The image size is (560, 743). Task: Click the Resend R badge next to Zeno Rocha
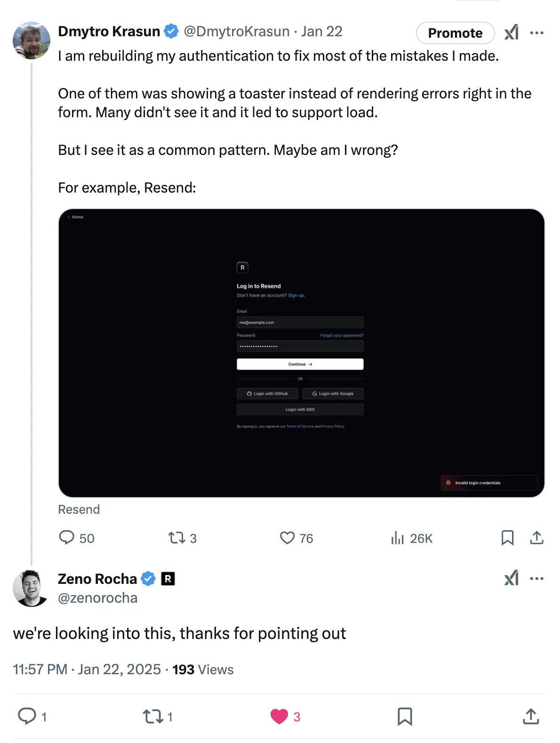pyautogui.click(x=168, y=578)
